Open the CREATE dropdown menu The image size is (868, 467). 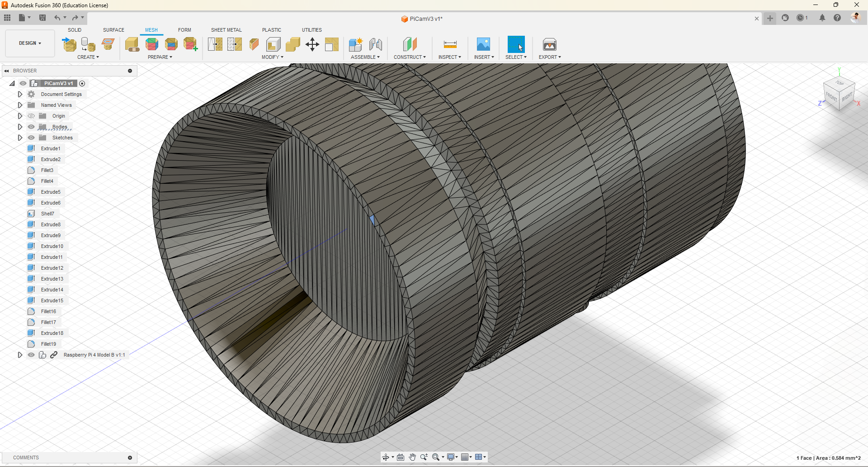click(x=88, y=57)
